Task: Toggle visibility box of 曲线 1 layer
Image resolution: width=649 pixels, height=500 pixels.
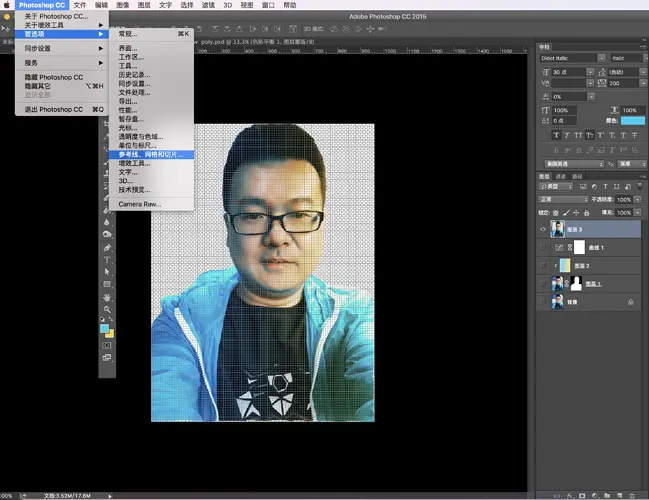Action: (543, 246)
